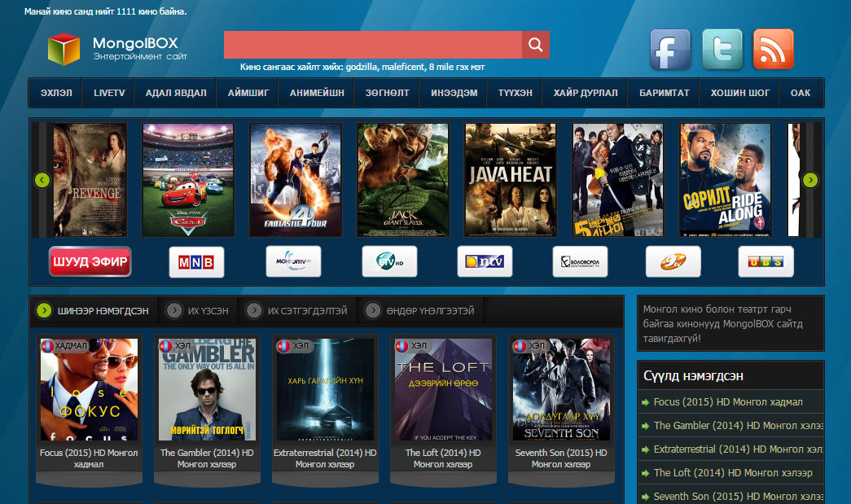The height and width of the screenshot is (504, 851).
Task: Click the ШУУД ЭФИР live button
Action: [x=90, y=262]
